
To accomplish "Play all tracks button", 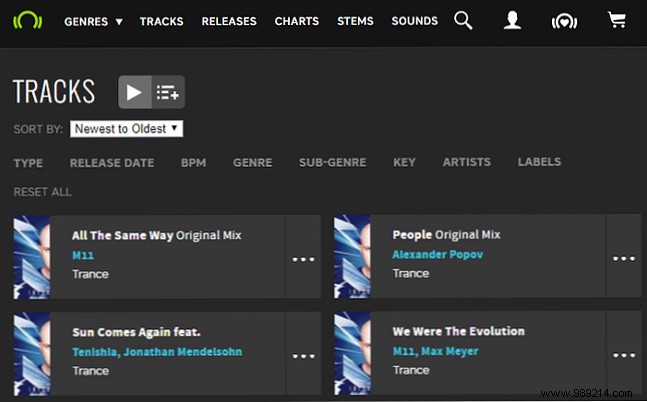I will tap(135, 92).
